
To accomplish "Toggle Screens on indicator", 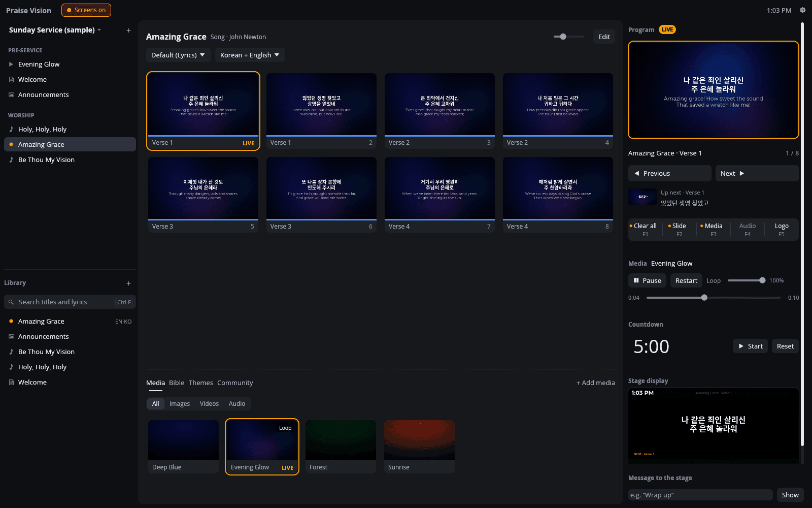I will pyautogui.click(x=86, y=10).
